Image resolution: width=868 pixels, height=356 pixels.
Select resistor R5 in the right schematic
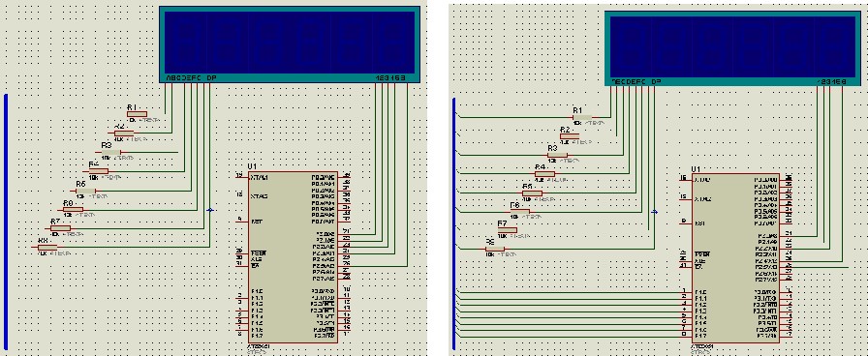tap(533, 193)
